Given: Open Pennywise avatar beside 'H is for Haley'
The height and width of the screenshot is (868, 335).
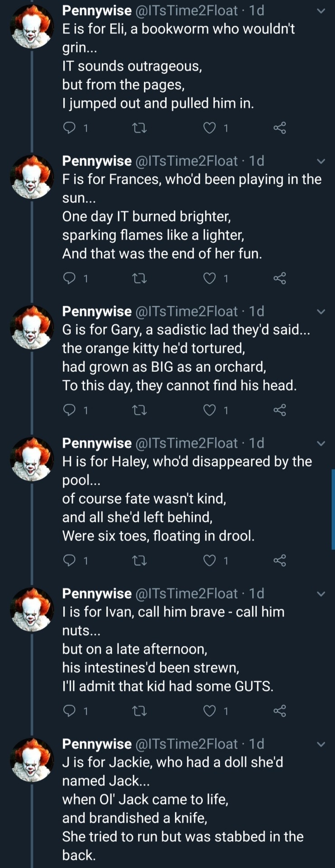Looking at the screenshot, I should pos(32,459).
